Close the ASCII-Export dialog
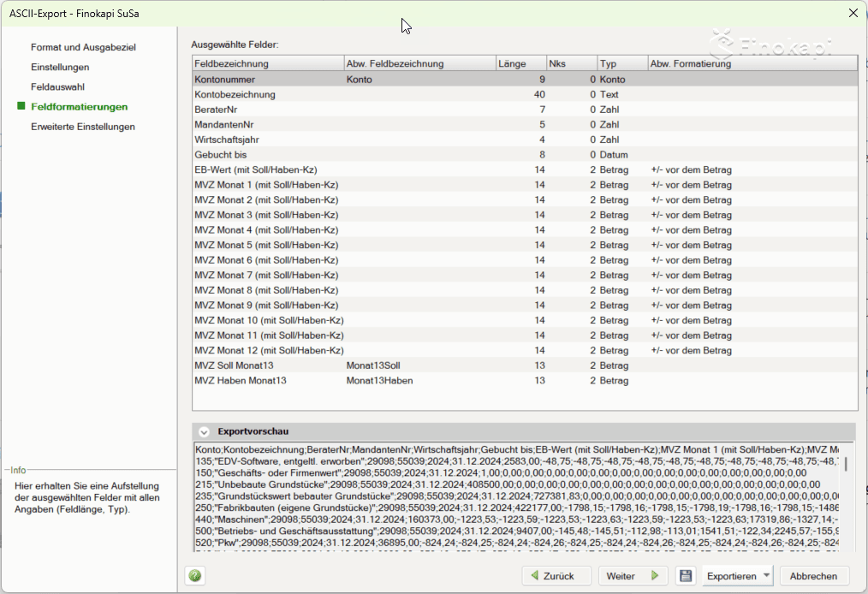The height and width of the screenshot is (594, 868). pos(853,13)
